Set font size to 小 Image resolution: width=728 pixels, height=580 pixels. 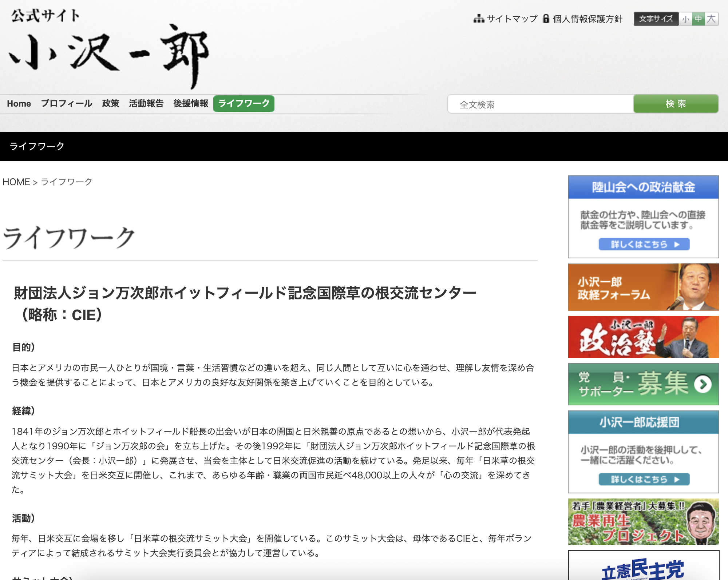686,19
